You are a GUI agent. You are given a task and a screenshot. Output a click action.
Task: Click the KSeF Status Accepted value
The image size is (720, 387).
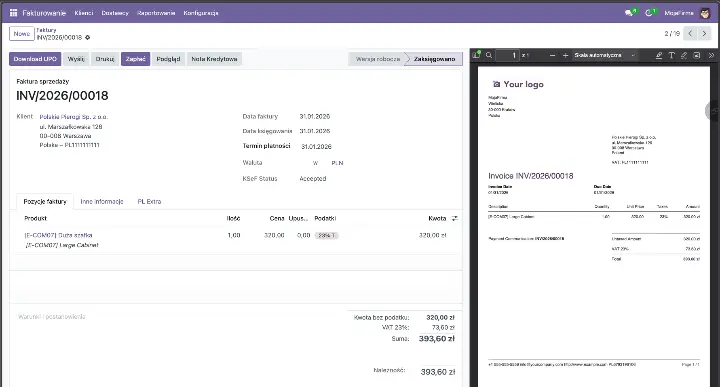[x=313, y=179]
